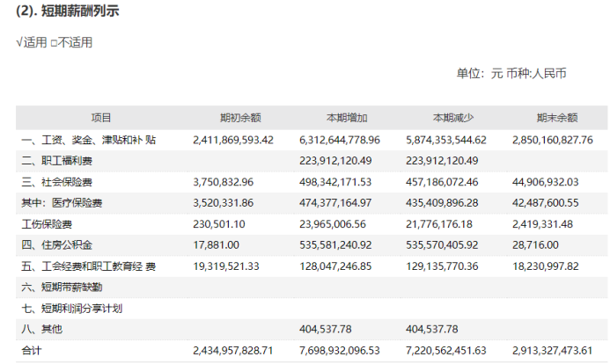Image resolution: width=610 pixels, height=364 pixels.
Task: Click the 其中：医疗保险费 row label
Action: coord(62,203)
